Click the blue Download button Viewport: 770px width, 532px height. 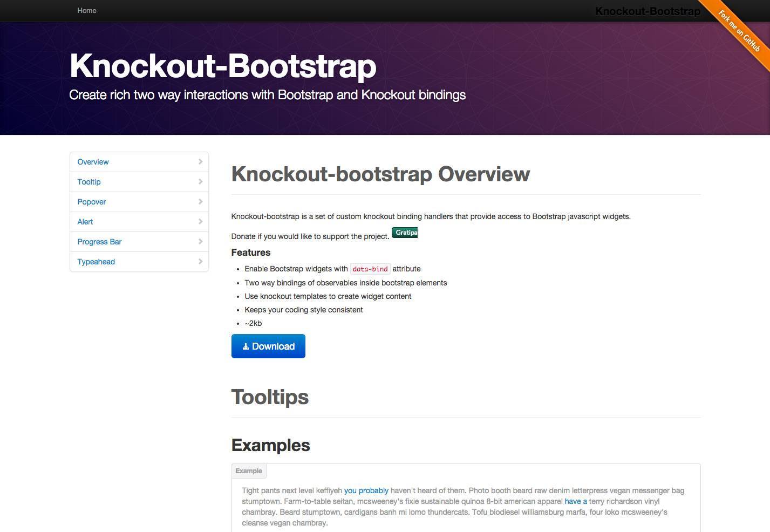(x=268, y=346)
